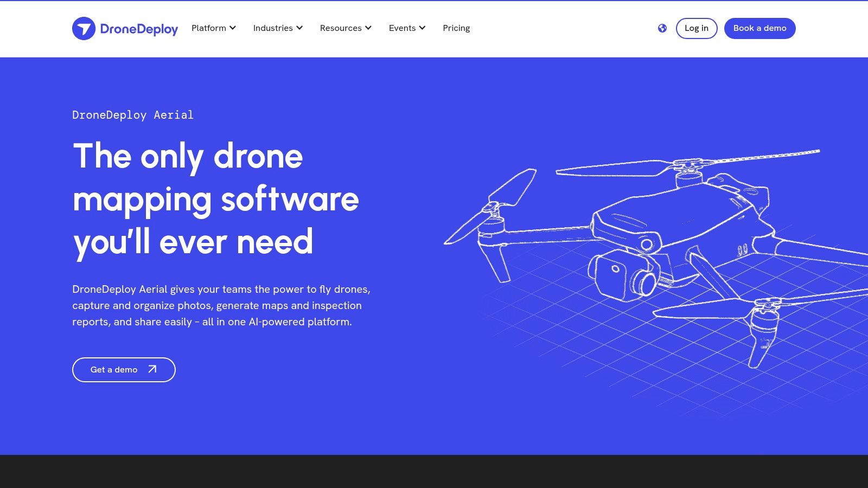Click the paragraph starting 'DroneDeploy Aerial gives your teams'
Screen dimensions: 868x488
(x=221, y=305)
